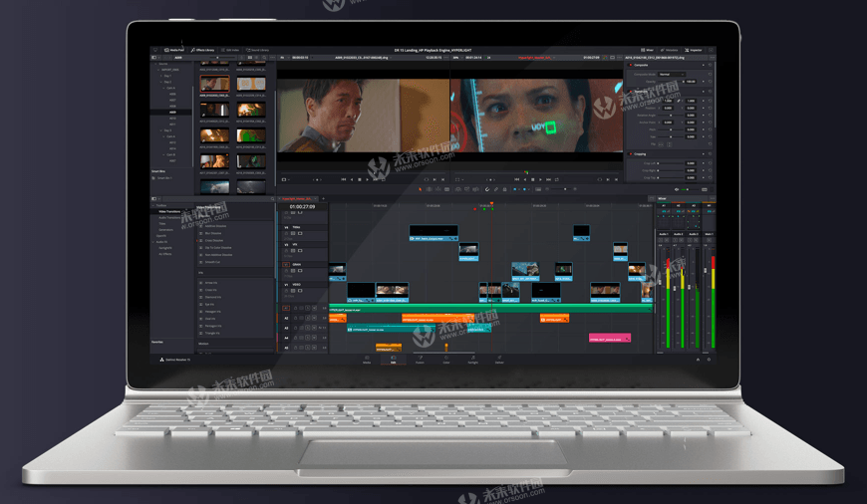Image resolution: width=867 pixels, height=504 pixels.
Task: Toggle the Cropping section enable dot
Action: pos(631,154)
